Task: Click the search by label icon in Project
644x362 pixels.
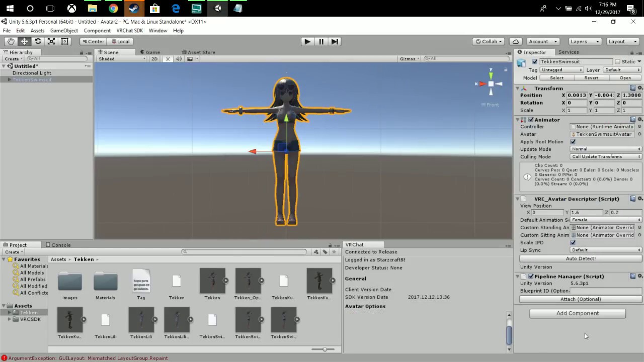Action: click(x=325, y=252)
